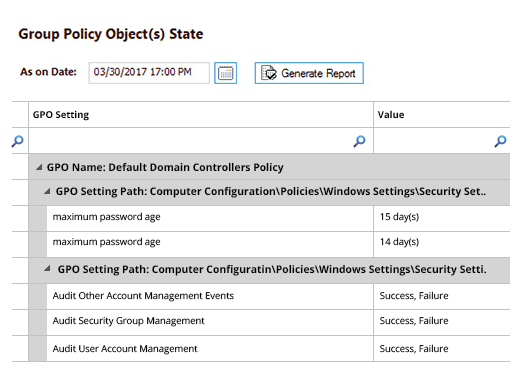The height and width of the screenshot is (382, 520).
Task: Click the 15 day(s) value cell
Action: (x=442, y=218)
